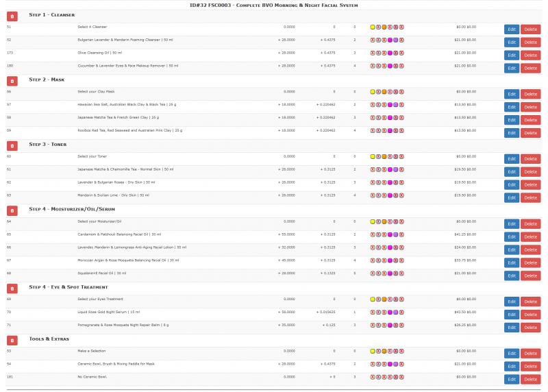Screen dimensions: 548x392
Task: Click the trash icon beside Step 2 - Mask
Action: (12, 81)
